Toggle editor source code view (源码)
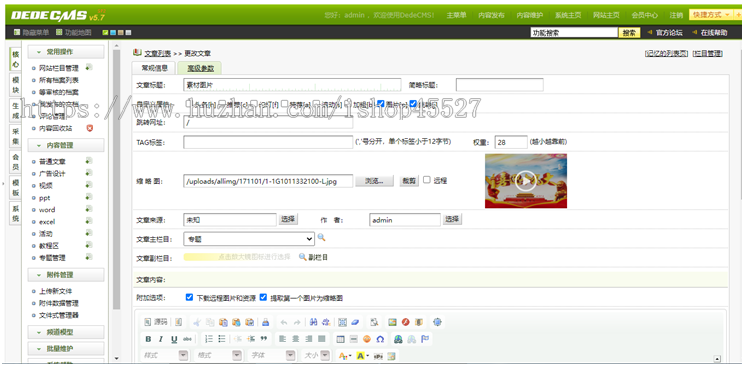 156,322
